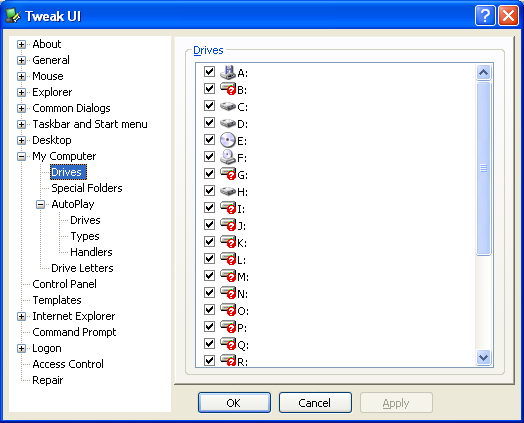Toggle the J: drive checkbox

click(x=209, y=225)
